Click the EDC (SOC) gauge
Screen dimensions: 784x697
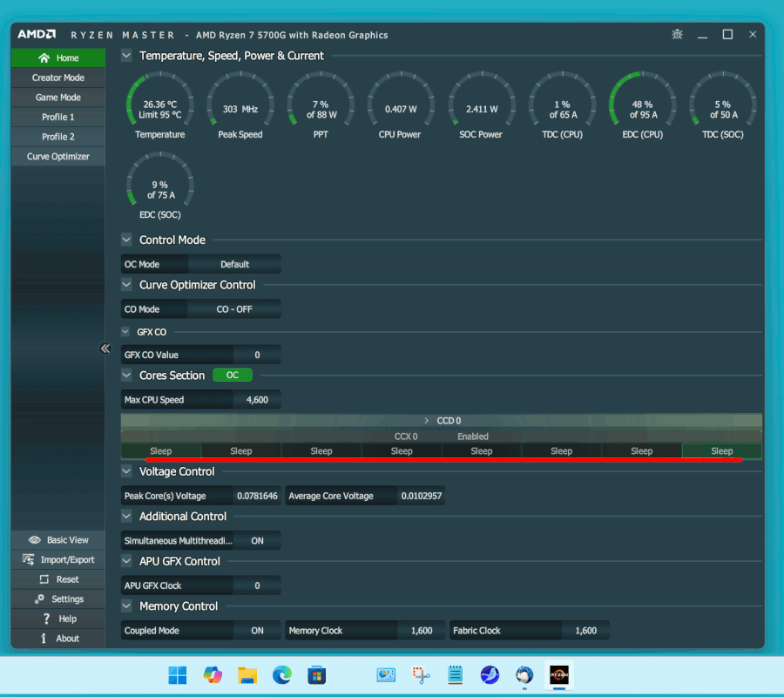[160, 186]
